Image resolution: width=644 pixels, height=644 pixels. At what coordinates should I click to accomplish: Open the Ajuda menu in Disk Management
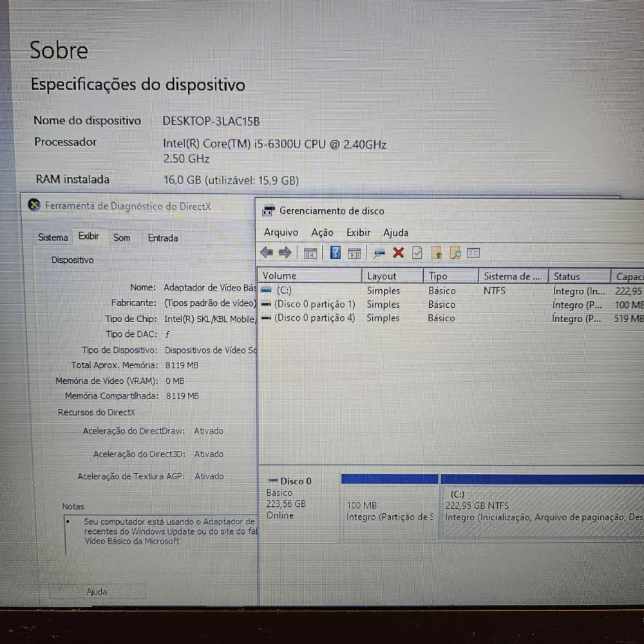pos(395,233)
